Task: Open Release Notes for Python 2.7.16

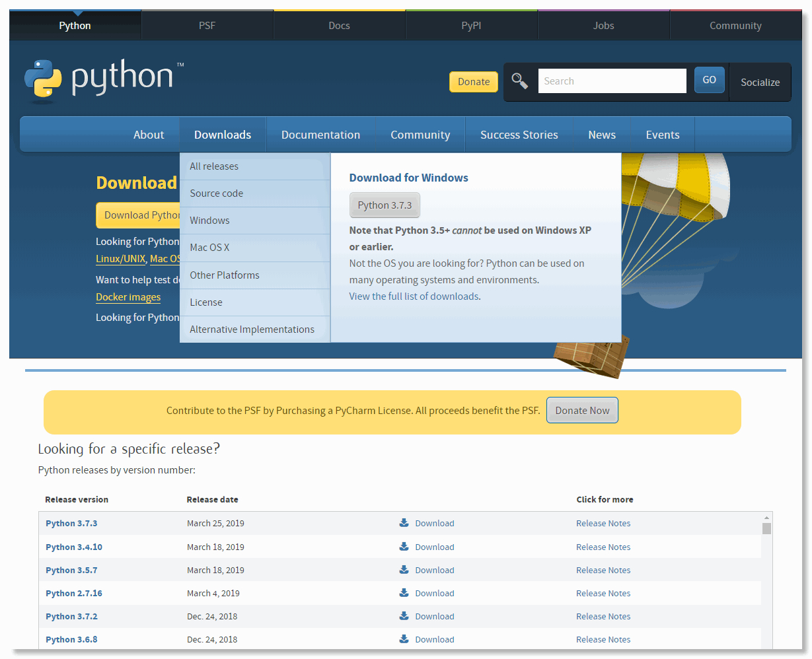Action: pos(603,593)
